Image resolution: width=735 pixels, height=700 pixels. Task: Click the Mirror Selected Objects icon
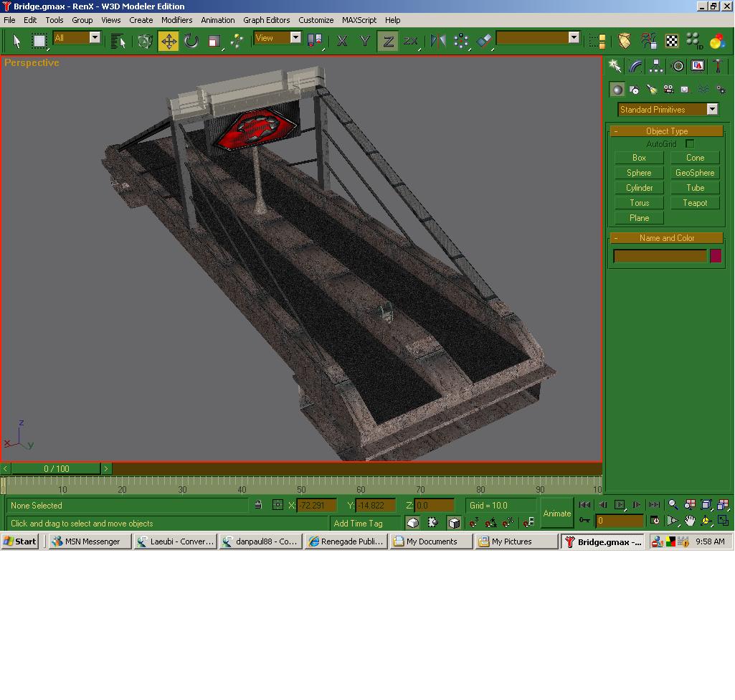click(437, 41)
